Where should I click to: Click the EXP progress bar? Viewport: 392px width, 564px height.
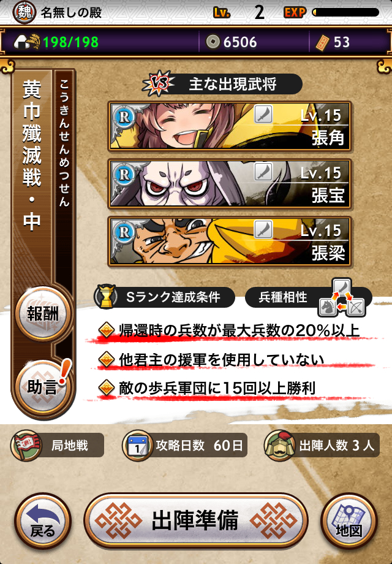pos(345,13)
